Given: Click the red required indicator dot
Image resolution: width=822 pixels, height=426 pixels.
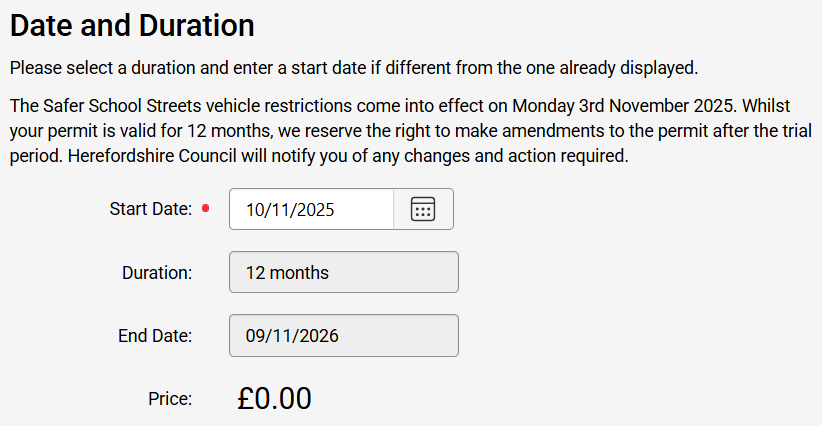Looking at the screenshot, I should click(206, 209).
